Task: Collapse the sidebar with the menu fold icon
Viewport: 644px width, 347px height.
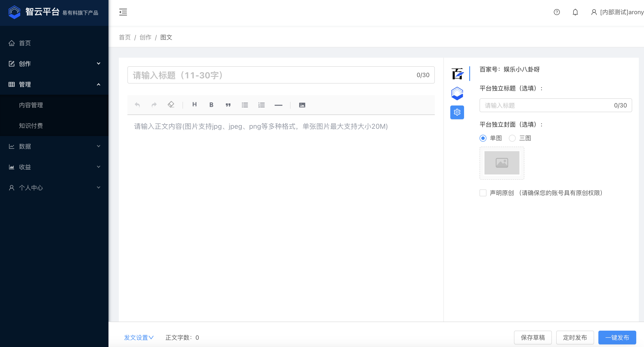Action: click(x=123, y=12)
